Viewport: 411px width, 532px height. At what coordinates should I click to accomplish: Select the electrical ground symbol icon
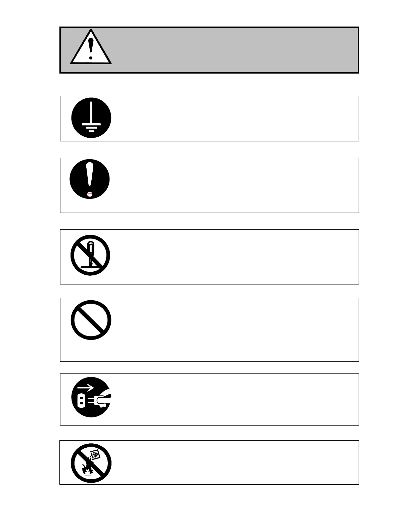pos(91,118)
